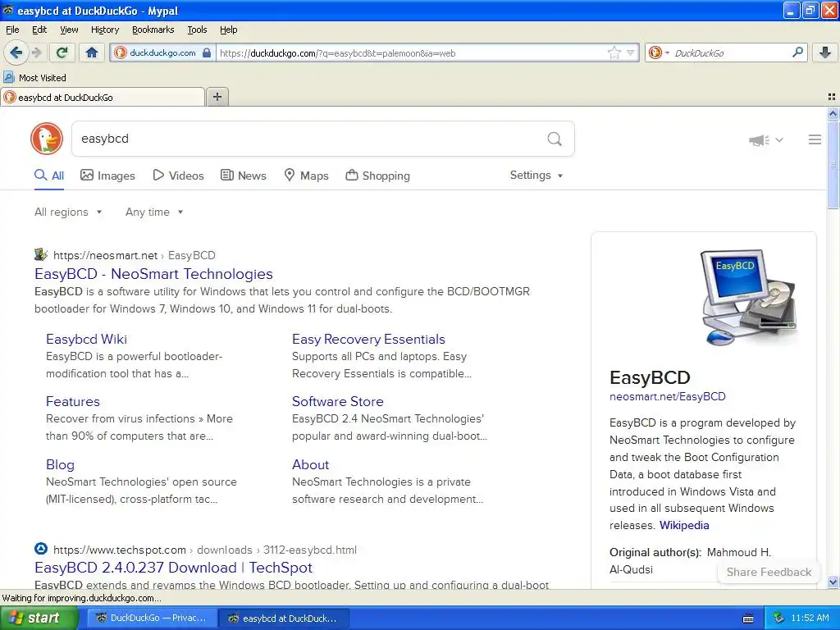The height and width of the screenshot is (630, 840).
Task: Open the Help menu
Action: point(228,30)
